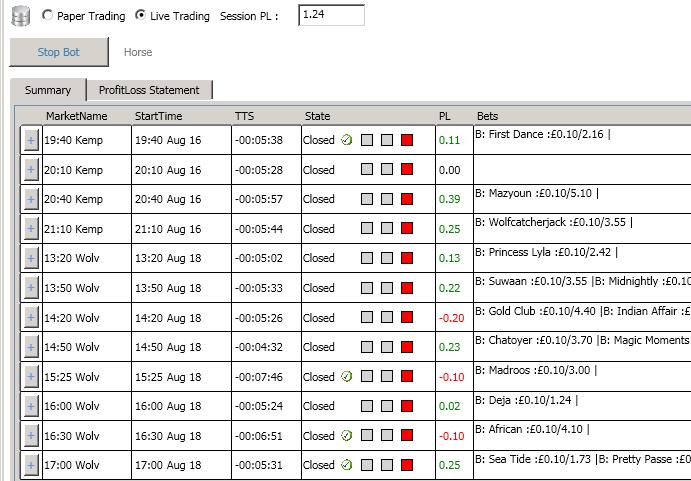Toggle second grey box in 14:20 Wolv row

tap(387, 317)
